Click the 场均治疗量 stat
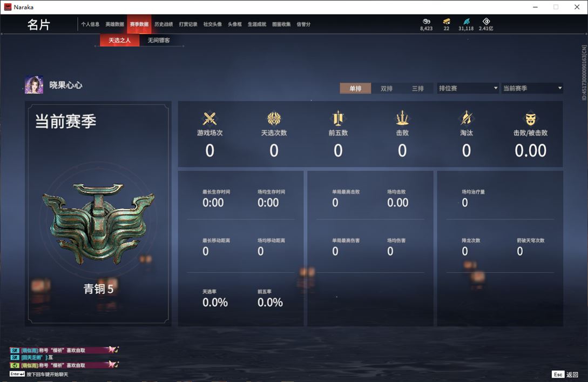 (x=473, y=198)
